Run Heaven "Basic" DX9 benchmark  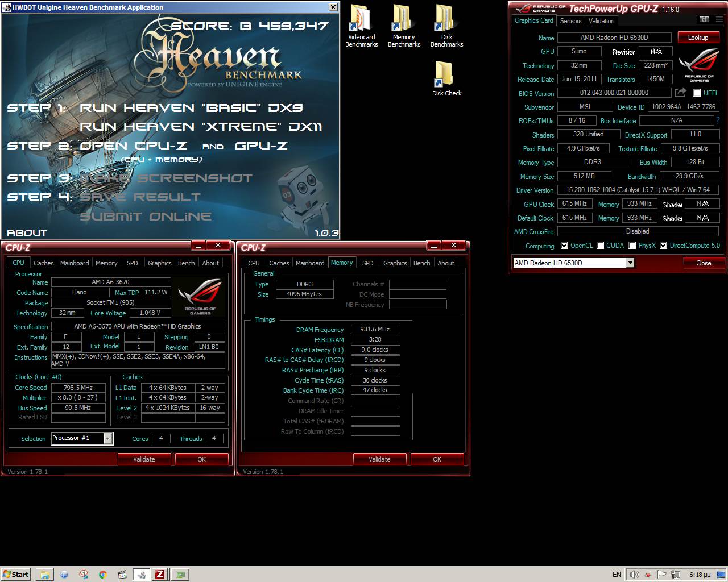pos(191,108)
